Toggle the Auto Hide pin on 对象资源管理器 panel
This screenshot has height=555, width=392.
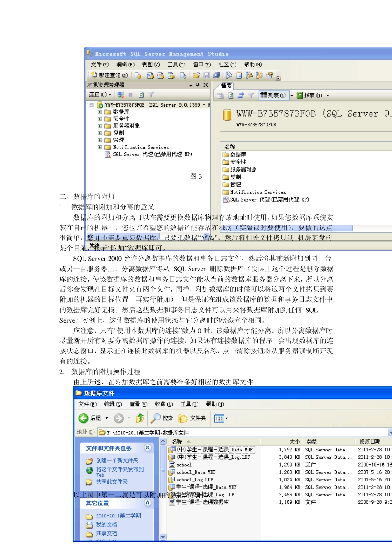point(198,85)
